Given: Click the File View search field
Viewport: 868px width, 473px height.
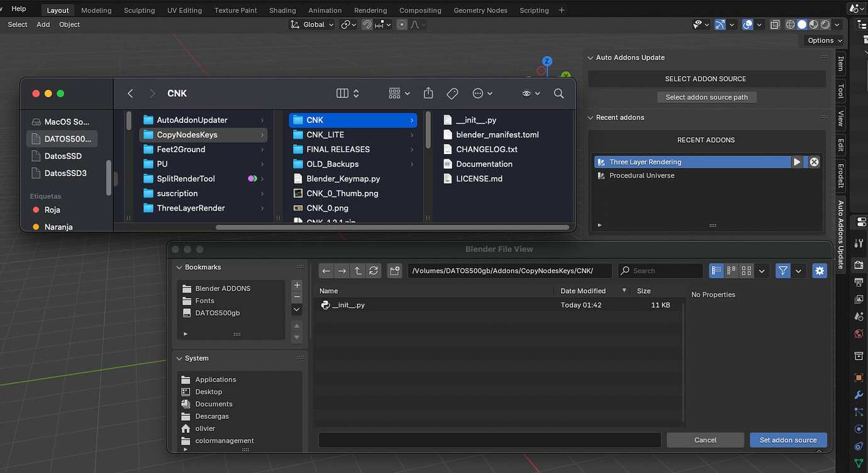Looking at the screenshot, I should tap(660, 270).
